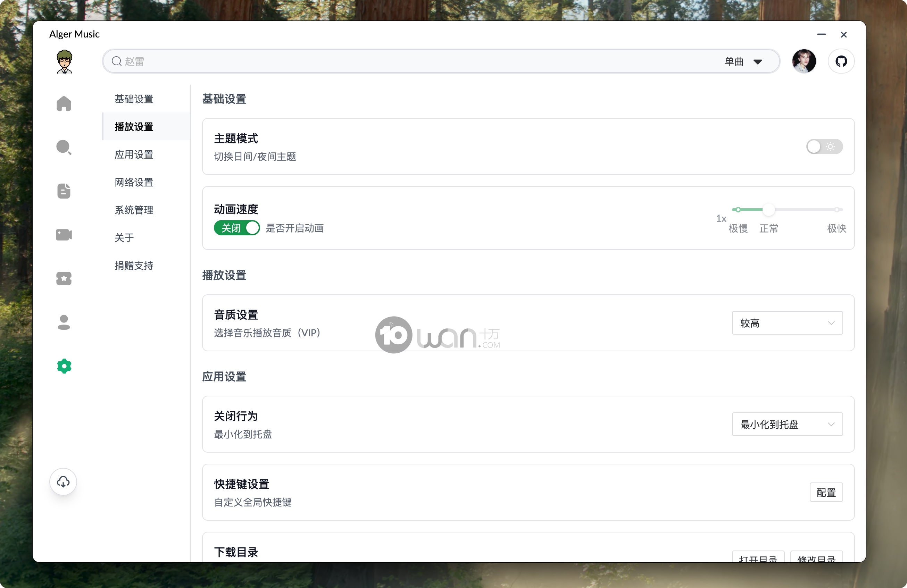Image resolution: width=907 pixels, height=588 pixels.
Task: Select the Search icon in the sidebar
Action: click(64, 148)
